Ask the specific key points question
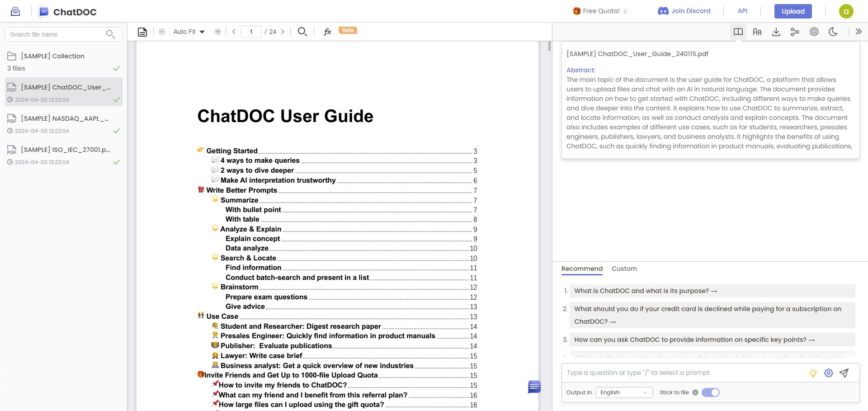Viewport: 868px width, 411px height. (712, 340)
